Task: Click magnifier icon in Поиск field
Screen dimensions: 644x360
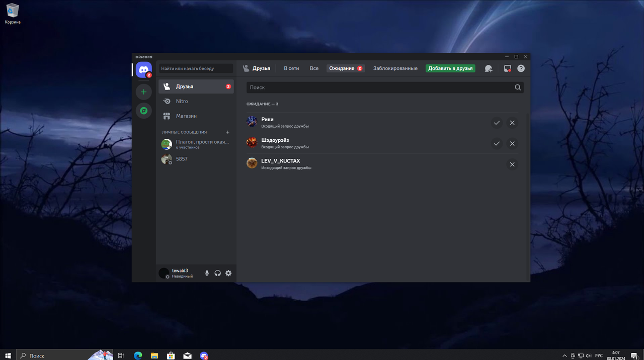Action: [x=518, y=87]
